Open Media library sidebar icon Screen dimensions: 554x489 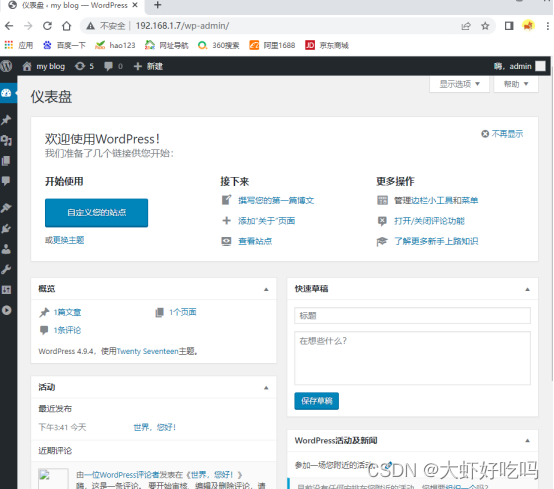pyautogui.click(x=6, y=140)
